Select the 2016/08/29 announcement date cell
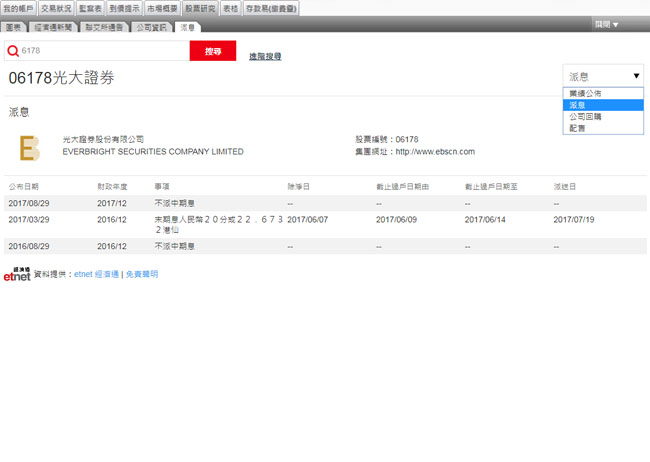650x462 pixels. click(x=29, y=246)
